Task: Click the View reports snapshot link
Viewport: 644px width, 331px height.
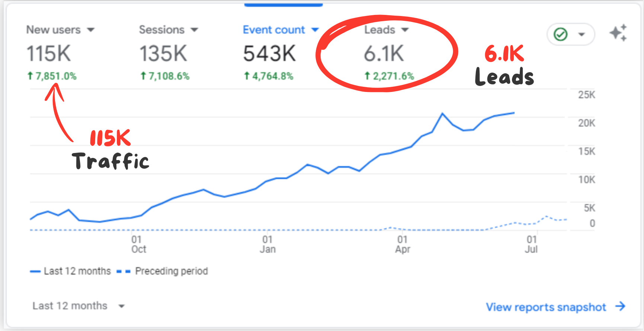Action: [546, 307]
